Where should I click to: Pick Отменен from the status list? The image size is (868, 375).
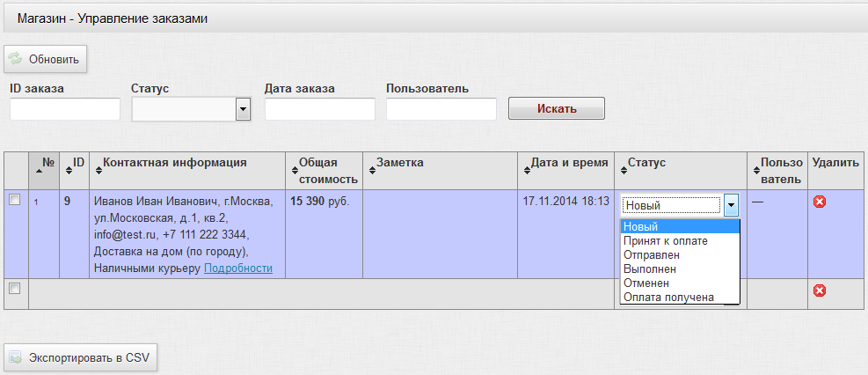pyautogui.click(x=680, y=283)
